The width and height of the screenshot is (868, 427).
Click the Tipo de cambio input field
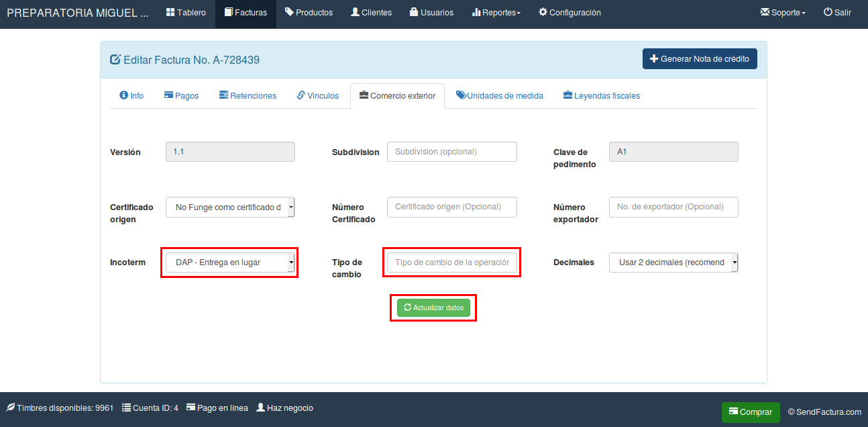[451, 263]
